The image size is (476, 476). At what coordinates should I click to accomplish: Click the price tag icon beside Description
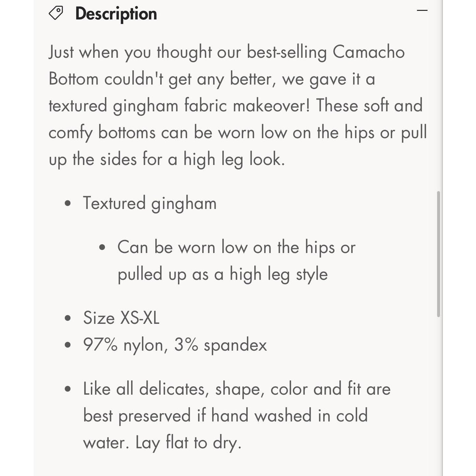56,13
